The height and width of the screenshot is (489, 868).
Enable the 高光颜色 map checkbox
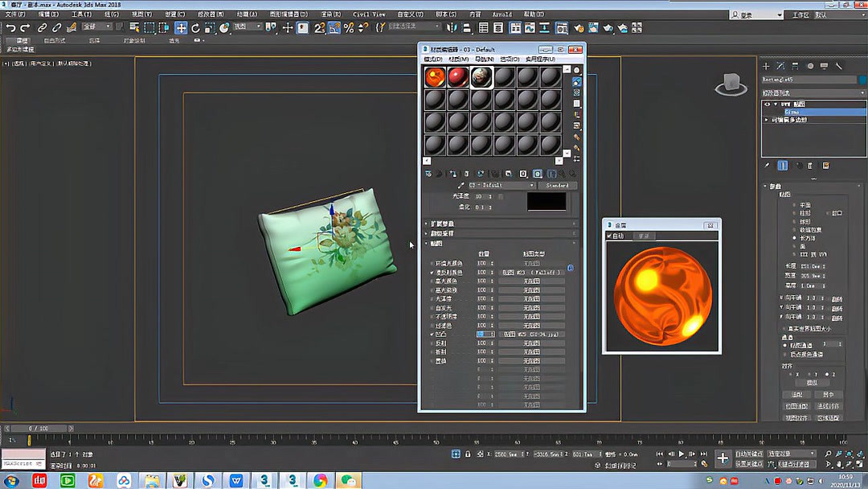(x=432, y=282)
